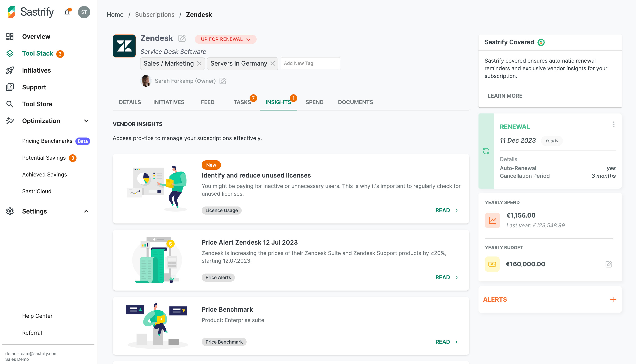Switch to the SPEND tab
The height and width of the screenshot is (364, 636).
click(314, 102)
